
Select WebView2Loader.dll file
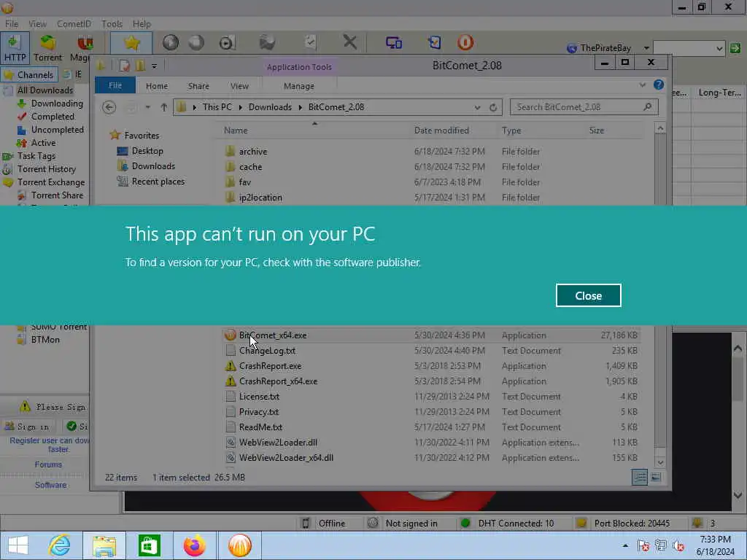(278, 443)
